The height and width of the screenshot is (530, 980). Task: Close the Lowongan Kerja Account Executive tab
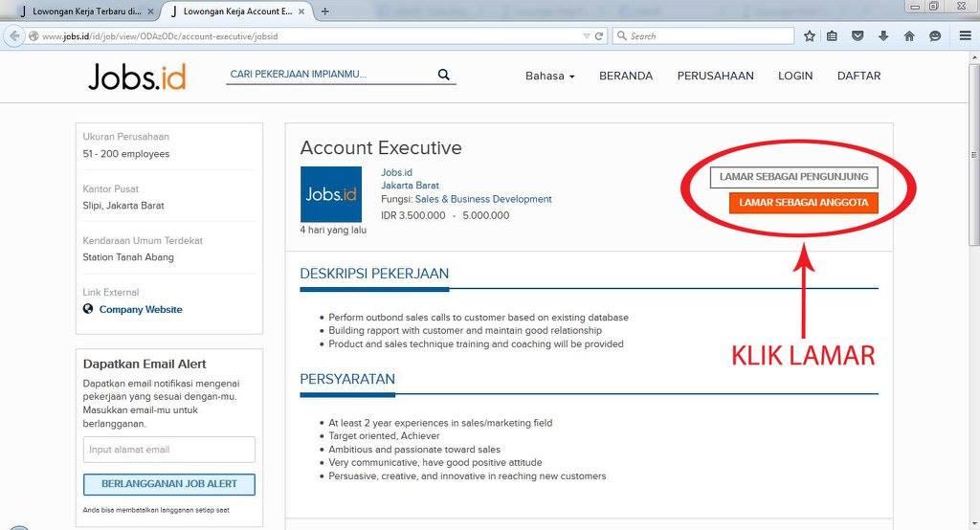[301, 11]
